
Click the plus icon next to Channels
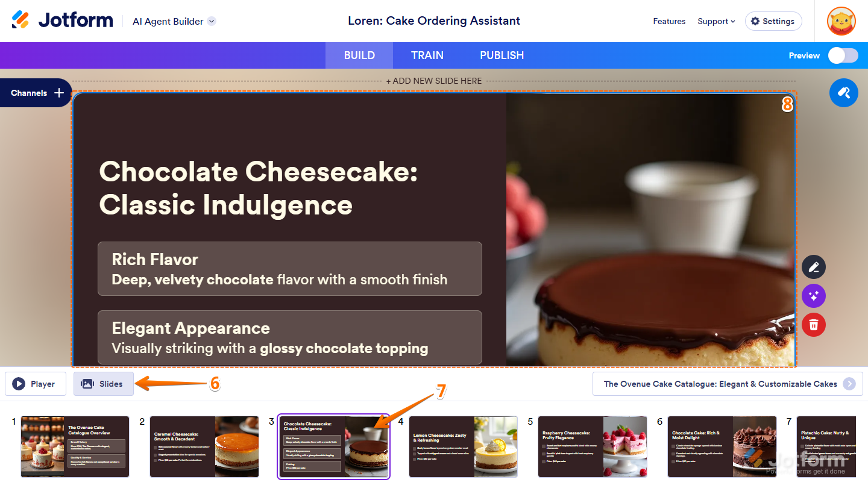pyautogui.click(x=59, y=93)
